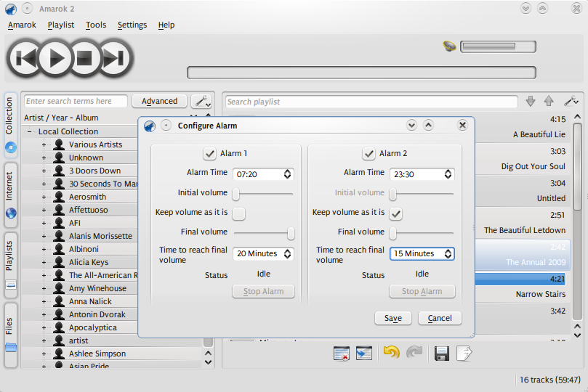This screenshot has width=588, height=392.
Task: Open collection wrench options dropdown
Action: pos(202,101)
